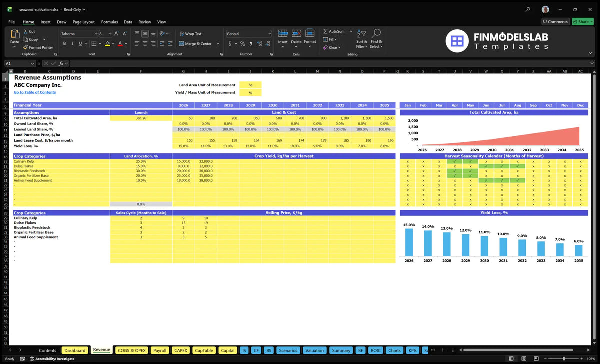Switch to the Insert ribbon tab
This screenshot has height=364, width=600.
[x=45, y=22]
